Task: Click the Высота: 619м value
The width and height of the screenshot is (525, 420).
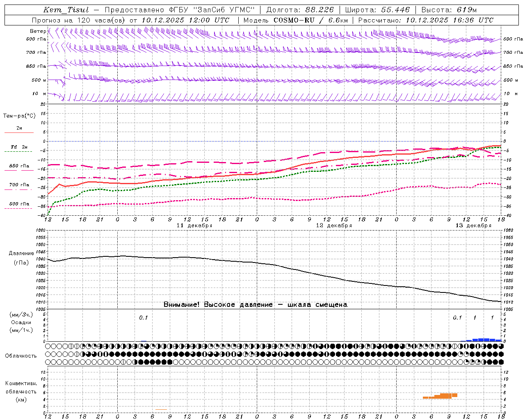Action: click(x=449, y=10)
